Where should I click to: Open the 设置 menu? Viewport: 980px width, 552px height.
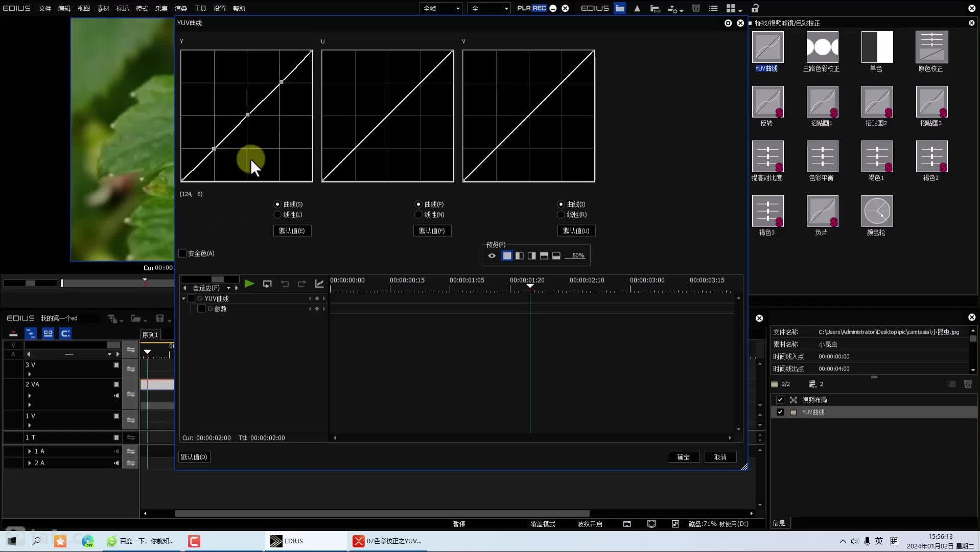220,8
